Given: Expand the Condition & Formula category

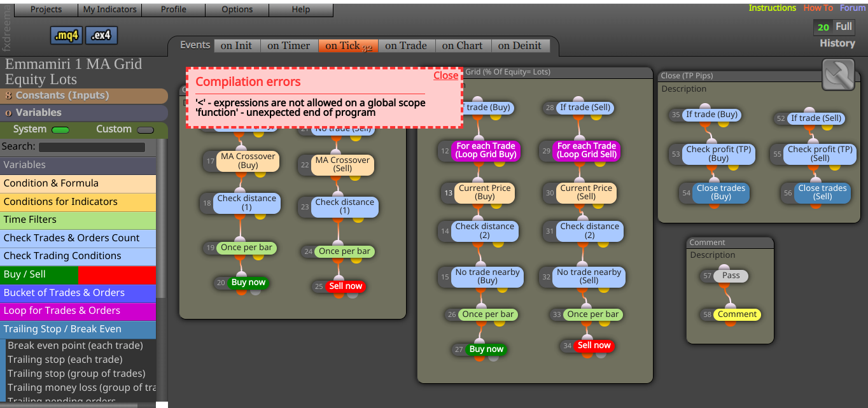Looking at the screenshot, I should coord(78,183).
